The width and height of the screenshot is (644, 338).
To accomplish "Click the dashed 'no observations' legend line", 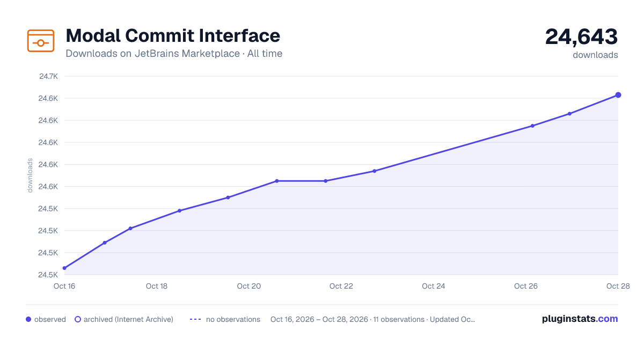I will (195, 319).
